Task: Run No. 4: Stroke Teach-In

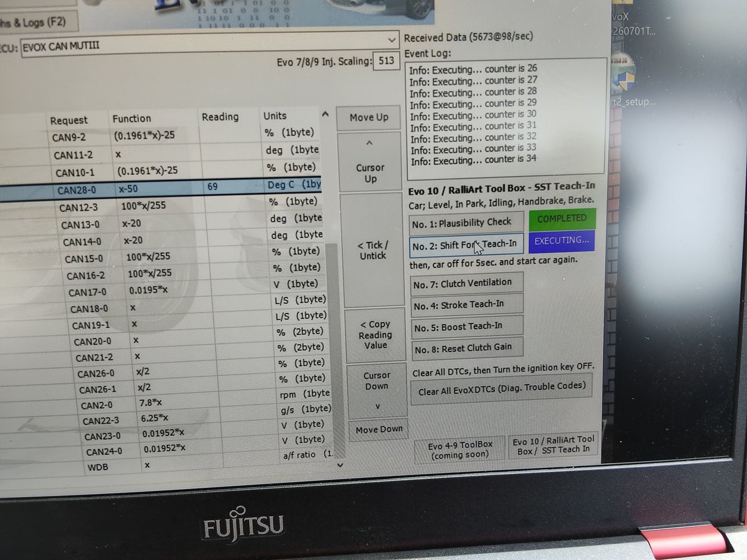Action: [466, 304]
